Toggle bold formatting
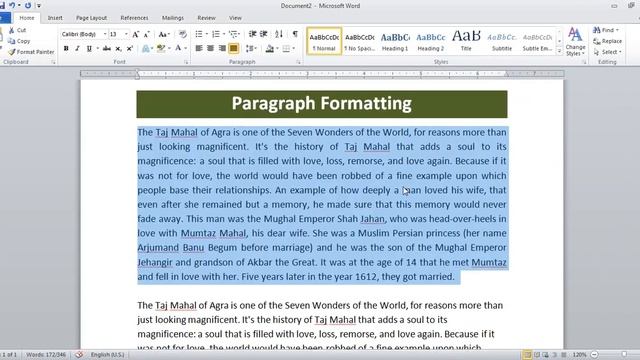Image resolution: width=640 pixels, height=360 pixels. point(66,49)
